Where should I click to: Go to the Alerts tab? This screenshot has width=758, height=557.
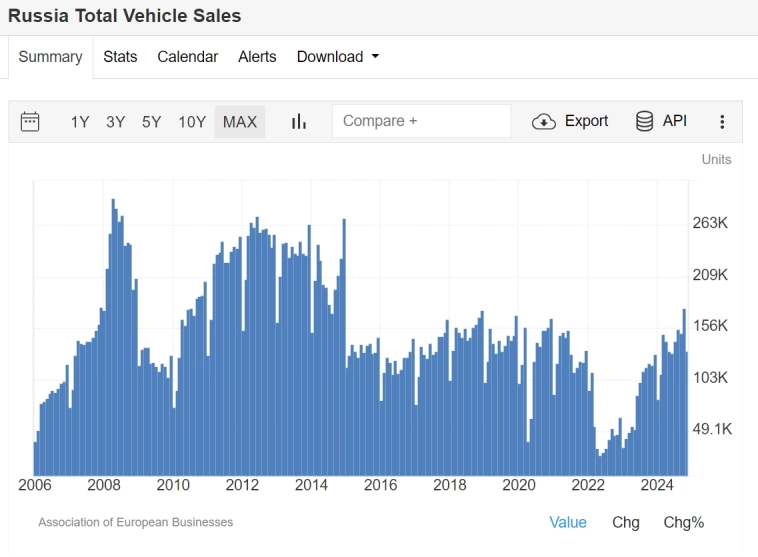[x=257, y=57]
